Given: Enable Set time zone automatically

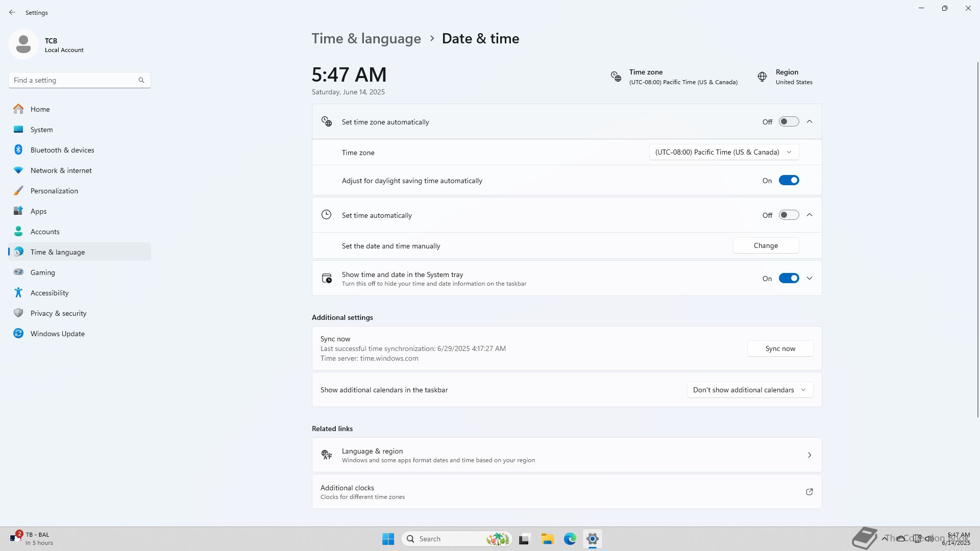Looking at the screenshot, I should coord(789,121).
